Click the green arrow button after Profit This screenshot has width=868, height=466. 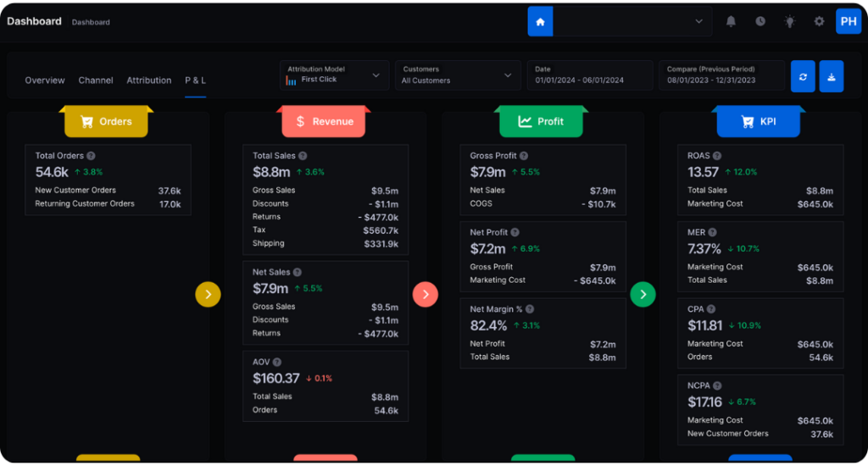tap(643, 295)
